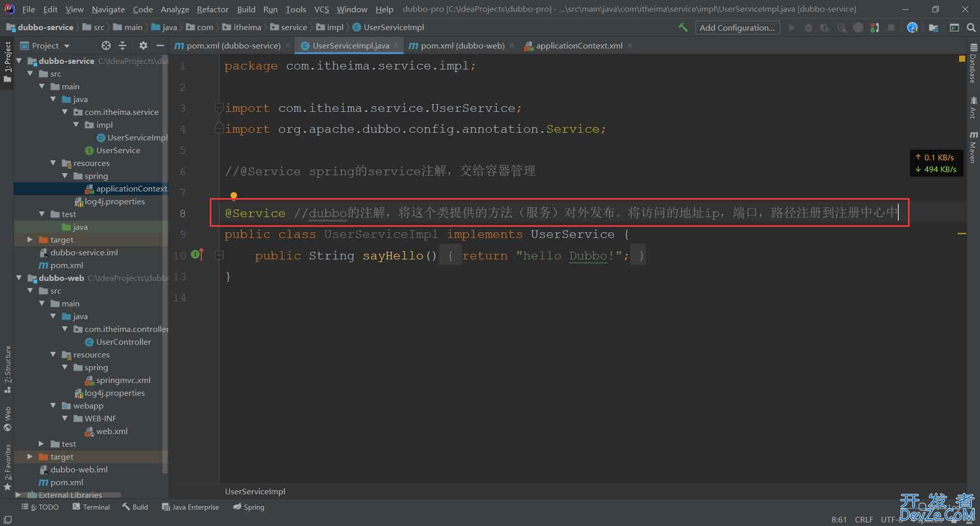Collapse the WEB-INF folder node
The height and width of the screenshot is (526, 980).
point(65,418)
